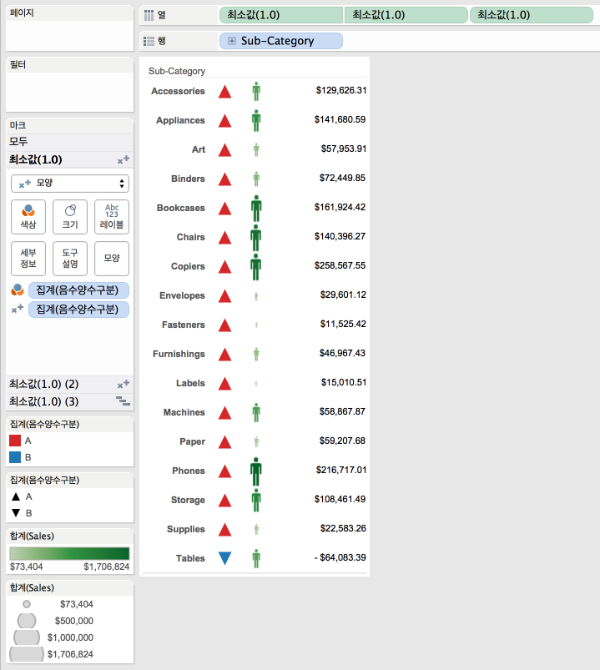The height and width of the screenshot is (670, 600).
Task: Expand the Sub-Category pill plus icon
Action: [x=232, y=41]
